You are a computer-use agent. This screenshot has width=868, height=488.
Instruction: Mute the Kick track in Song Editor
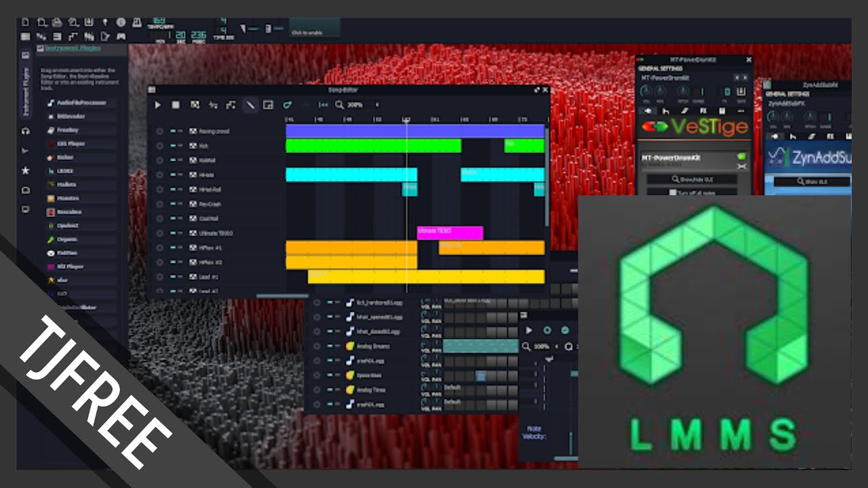(x=174, y=146)
